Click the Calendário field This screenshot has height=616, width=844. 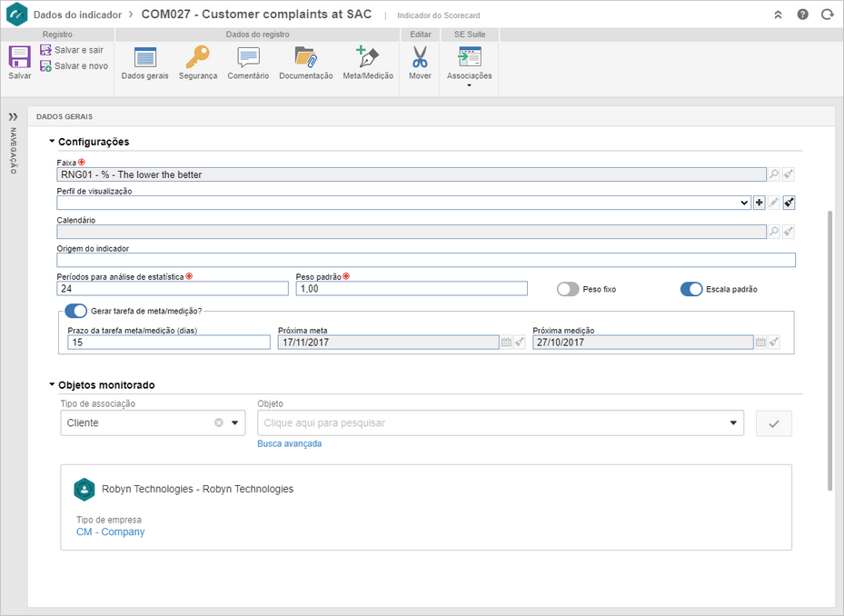[x=412, y=232]
